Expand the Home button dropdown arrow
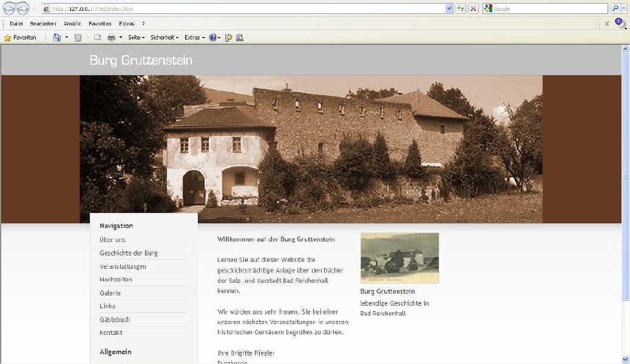The height and width of the screenshot is (364, 630). (x=67, y=38)
